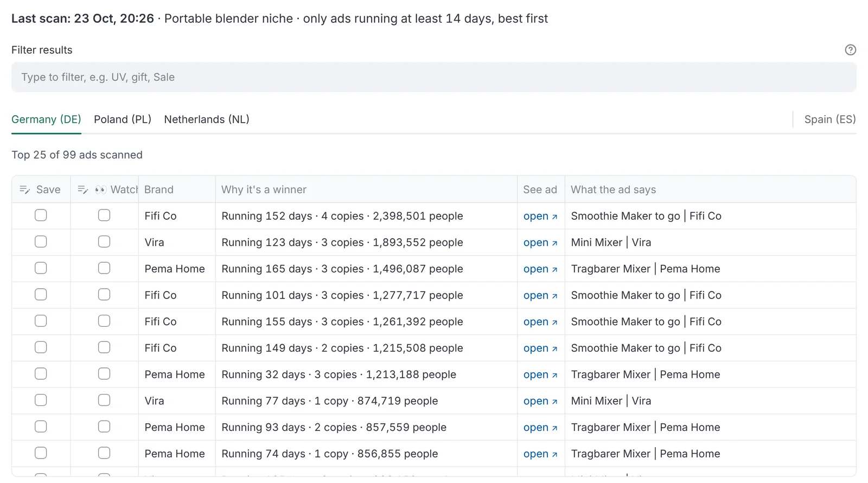The image size is (868, 483).
Task: Switch to the Poland (PL) tab
Action: (123, 119)
